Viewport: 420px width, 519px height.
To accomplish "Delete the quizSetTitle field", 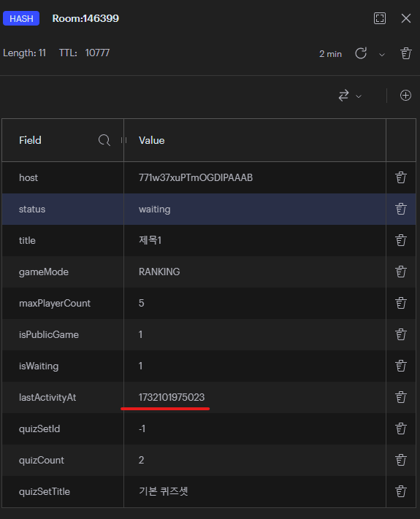I will (x=401, y=491).
